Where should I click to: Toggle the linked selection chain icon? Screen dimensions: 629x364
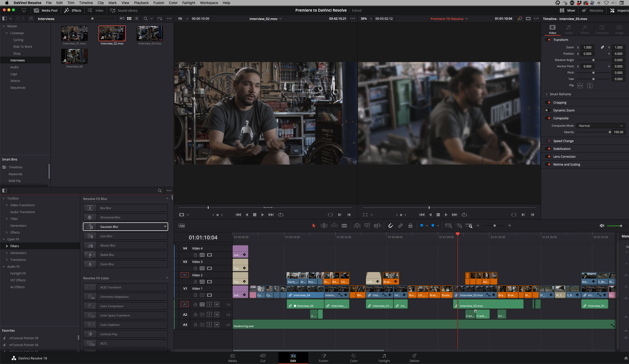click(x=400, y=226)
